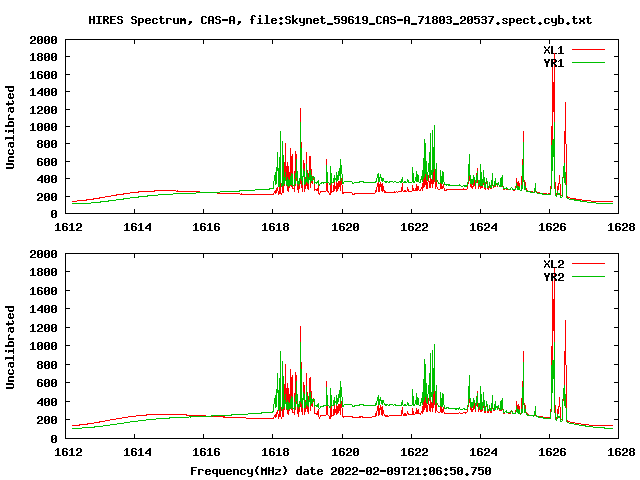The image size is (640, 480).
Task: Click the 1400 tick on the XL1/YR1 plot
Action: pos(43,92)
